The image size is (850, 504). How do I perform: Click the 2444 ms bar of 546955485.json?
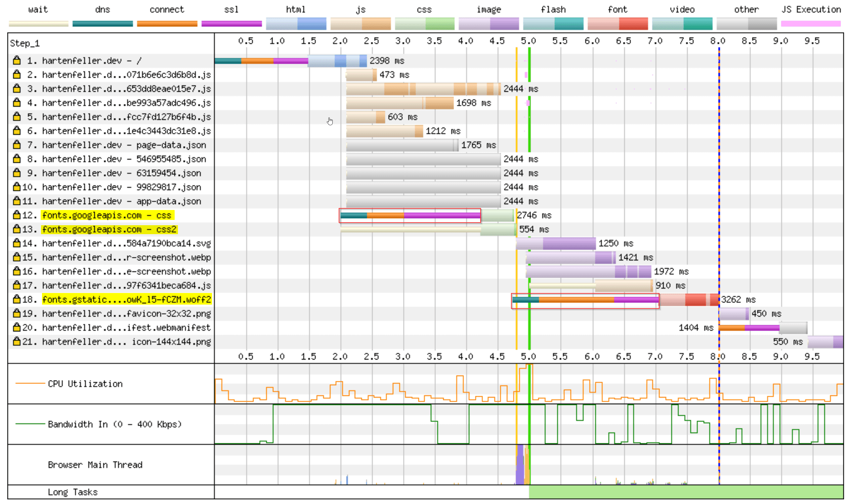pyautogui.click(x=423, y=159)
